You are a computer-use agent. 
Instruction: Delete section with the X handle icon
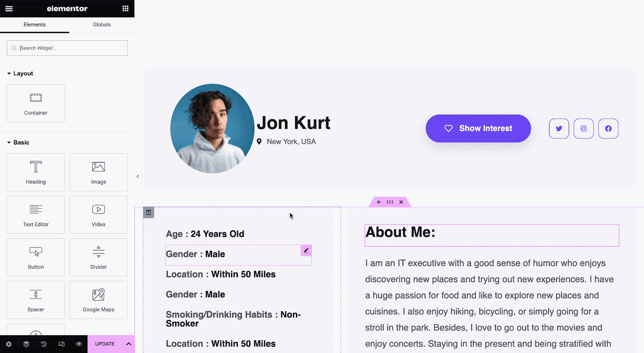(x=401, y=202)
